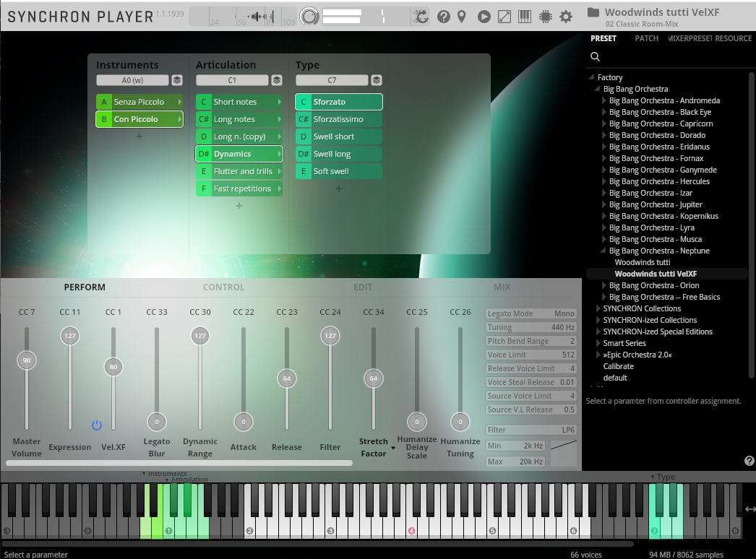756x559 pixels.
Task: Click the master volume knob in header
Action: (x=309, y=17)
